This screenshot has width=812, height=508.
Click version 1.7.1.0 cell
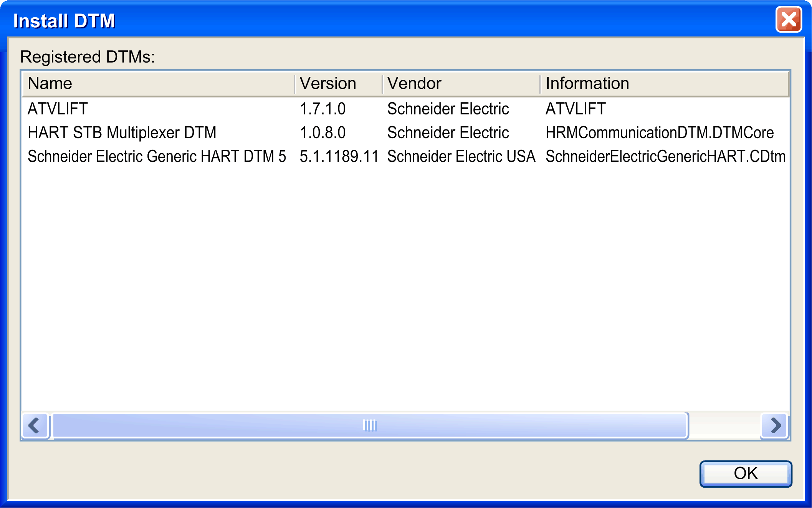pos(322,109)
